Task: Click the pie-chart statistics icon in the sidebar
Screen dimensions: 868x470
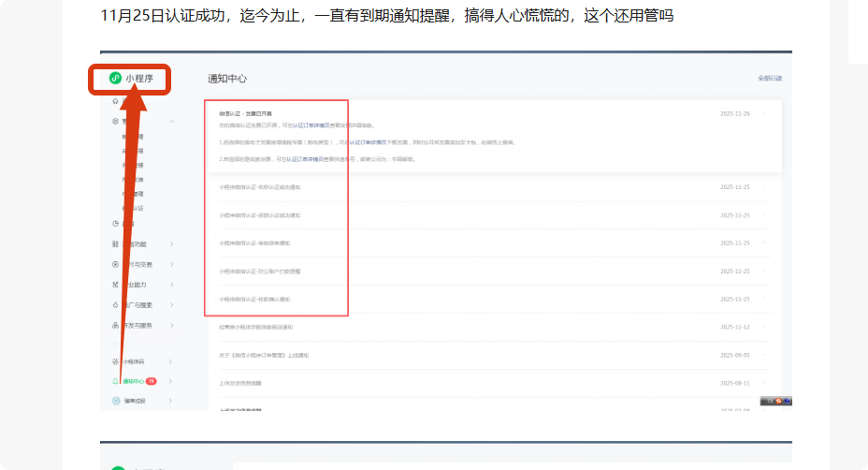Action: point(115,224)
